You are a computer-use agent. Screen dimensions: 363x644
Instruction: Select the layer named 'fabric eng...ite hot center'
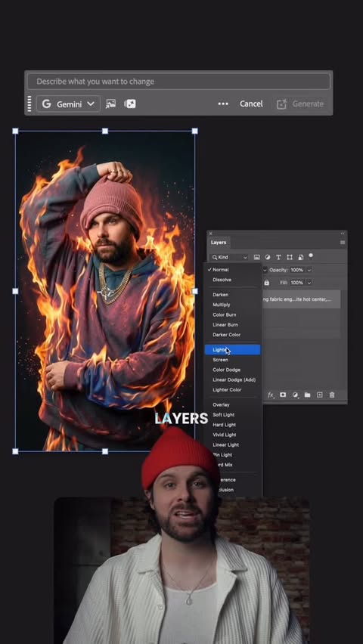click(301, 299)
